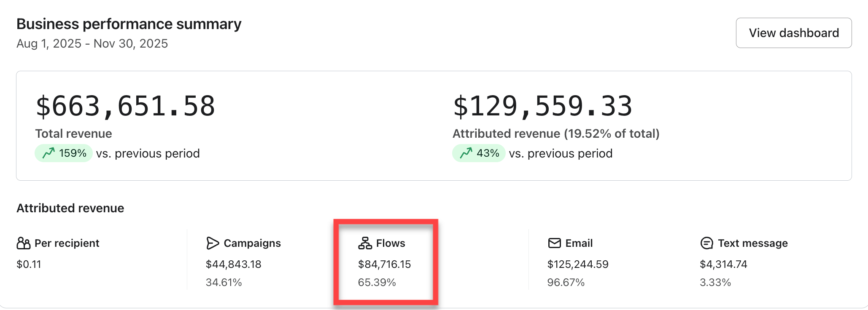Click the Per recipient value $0.11
The width and height of the screenshot is (868, 310).
29,264
